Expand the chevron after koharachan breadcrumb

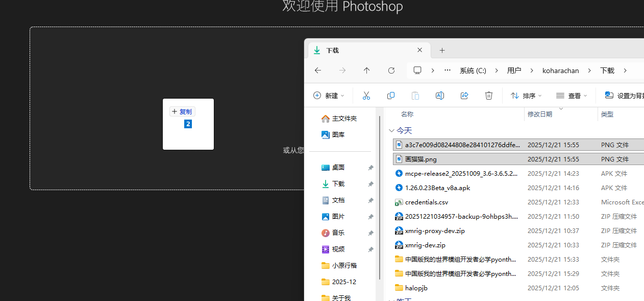(x=589, y=71)
